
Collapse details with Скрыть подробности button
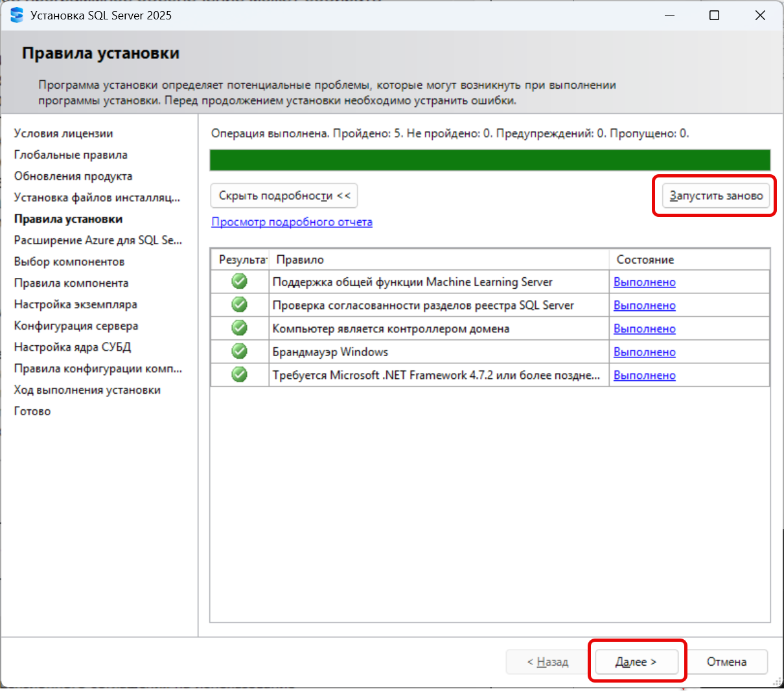(284, 196)
